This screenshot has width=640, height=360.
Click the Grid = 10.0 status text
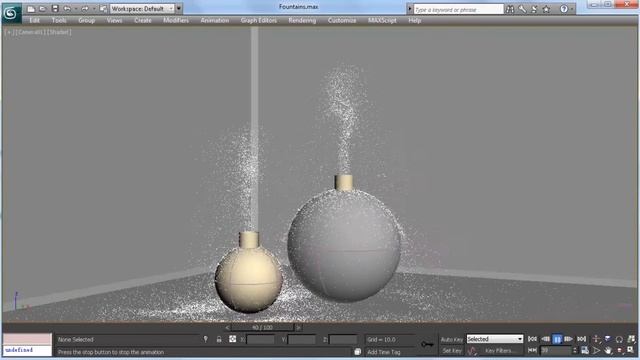pos(381,340)
